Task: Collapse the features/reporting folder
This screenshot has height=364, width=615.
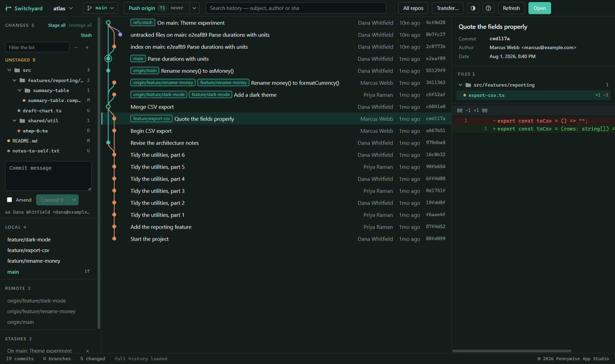Action: coord(14,80)
